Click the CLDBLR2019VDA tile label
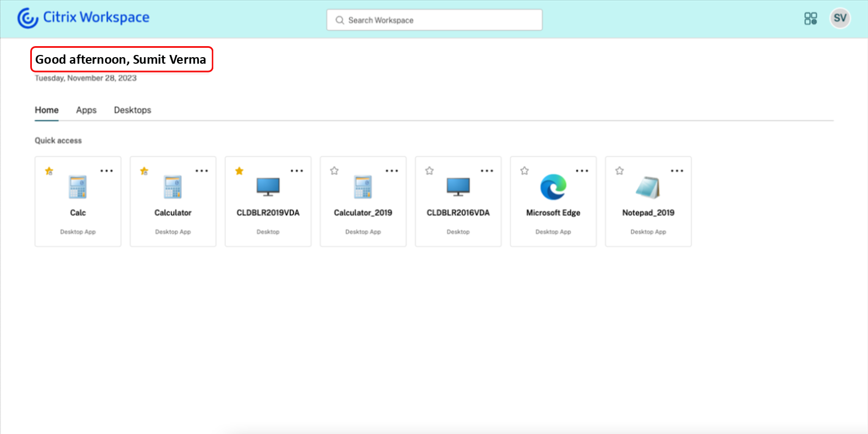Image resolution: width=868 pixels, height=434 pixels. (x=268, y=213)
